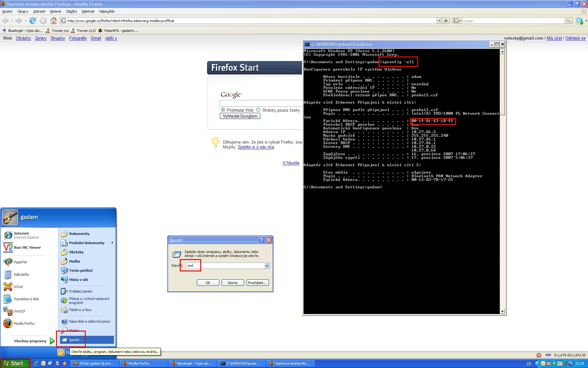Open the Travian czx bookmark

pyautogui.click(x=57, y=31)
